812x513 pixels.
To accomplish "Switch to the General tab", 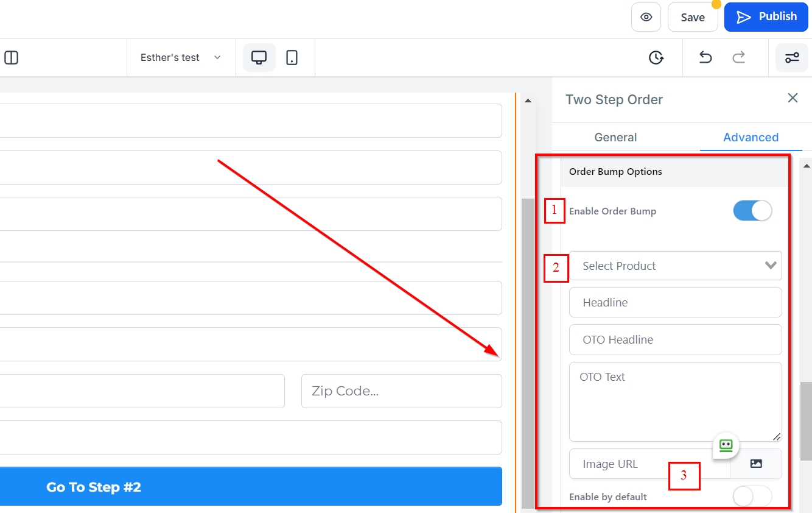I will 615,137.
